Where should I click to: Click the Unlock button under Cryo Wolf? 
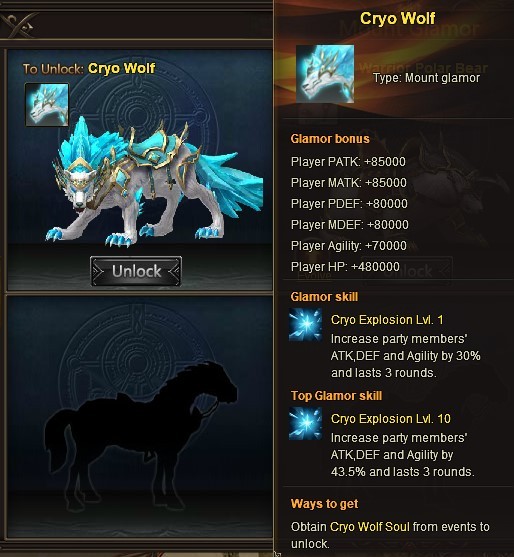pos(136,271)
